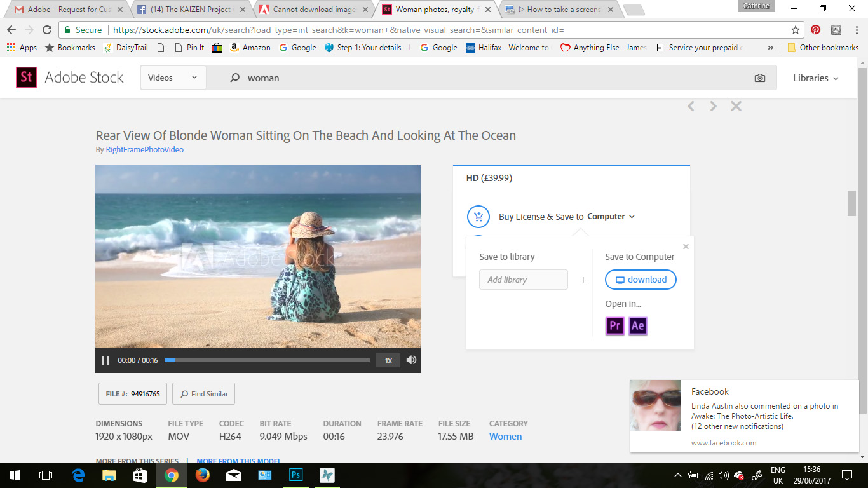Reload the page
Screen dimensions: 868x488
[x=47, y=30]
